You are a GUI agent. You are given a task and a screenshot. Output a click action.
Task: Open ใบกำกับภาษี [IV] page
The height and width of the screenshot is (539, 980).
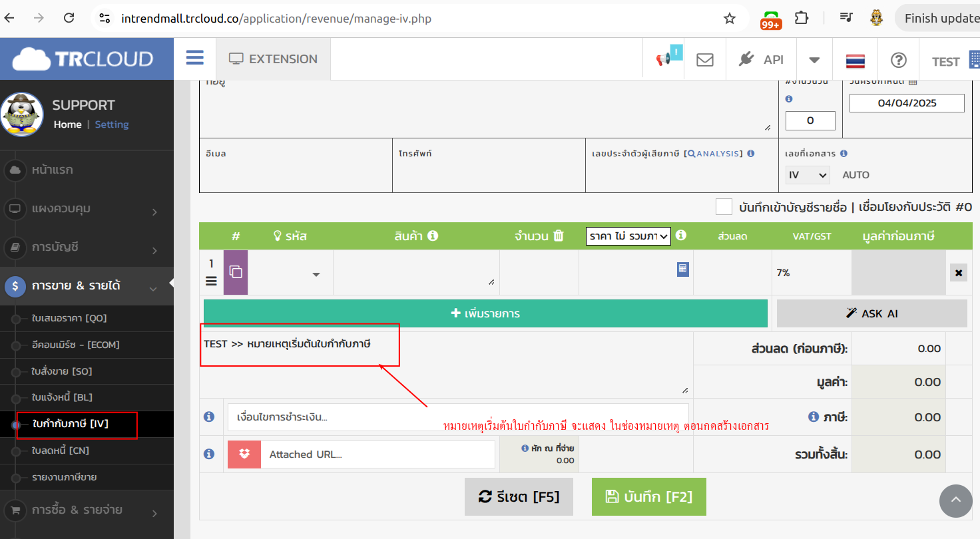(x=71, y=424)
